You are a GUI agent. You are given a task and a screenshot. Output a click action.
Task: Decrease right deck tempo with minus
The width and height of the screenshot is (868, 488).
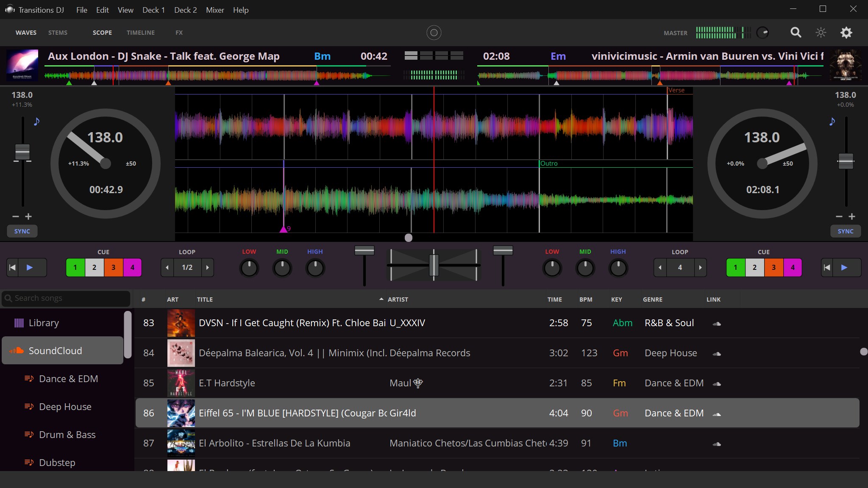[839, 216]
